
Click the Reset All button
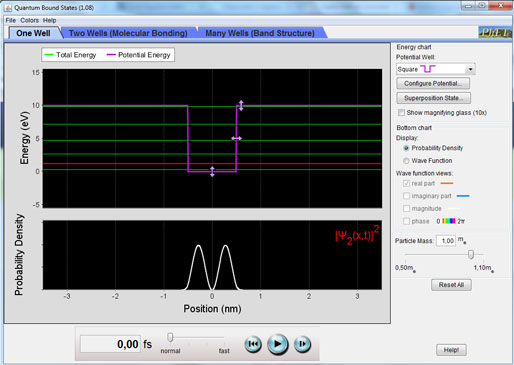point(451,285)
